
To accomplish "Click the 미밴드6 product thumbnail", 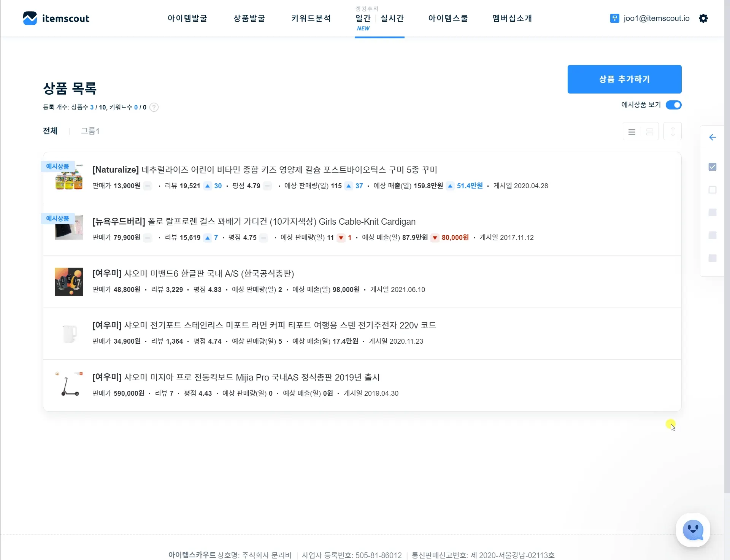I will click(69, 282).
